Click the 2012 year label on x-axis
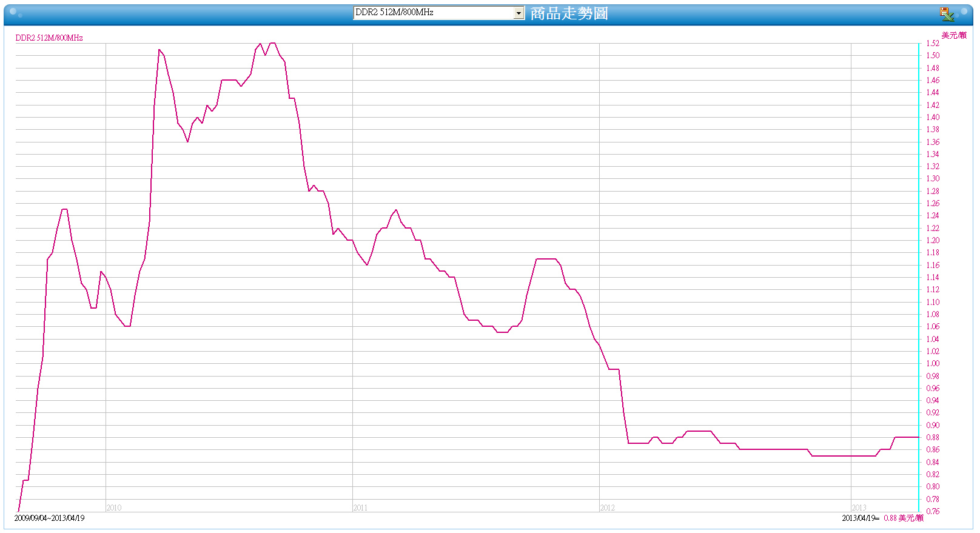 (607, 508)
